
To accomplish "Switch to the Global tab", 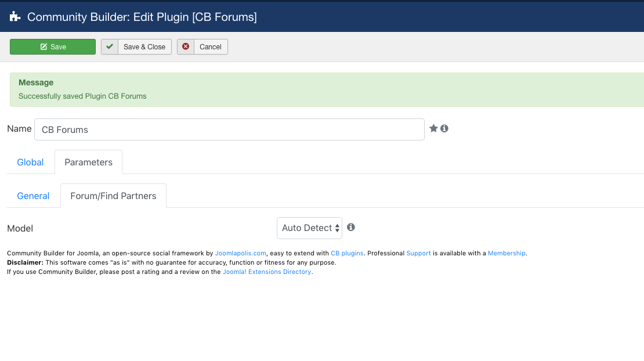I will click(x=30, y=163).
